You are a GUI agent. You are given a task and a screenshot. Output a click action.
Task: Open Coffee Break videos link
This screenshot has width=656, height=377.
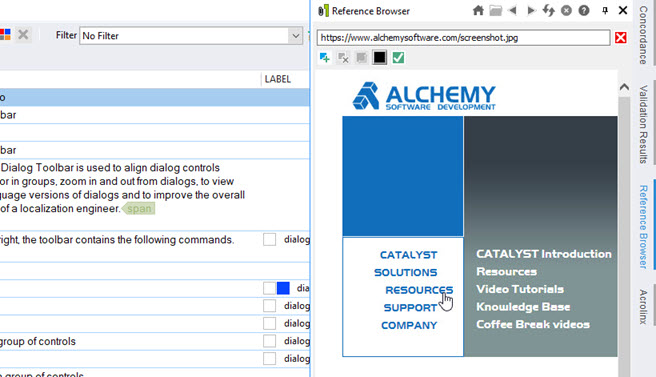(533, 324)
